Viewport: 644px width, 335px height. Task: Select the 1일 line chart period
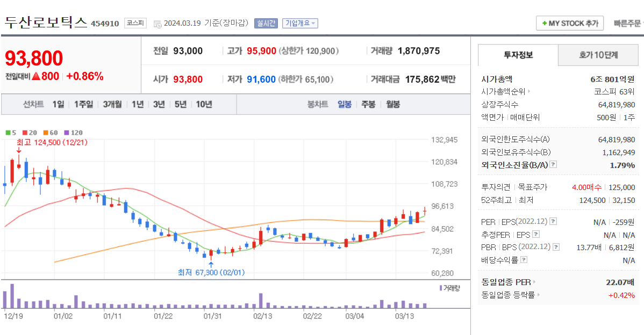pyautogui.click(x=58, y=104)
